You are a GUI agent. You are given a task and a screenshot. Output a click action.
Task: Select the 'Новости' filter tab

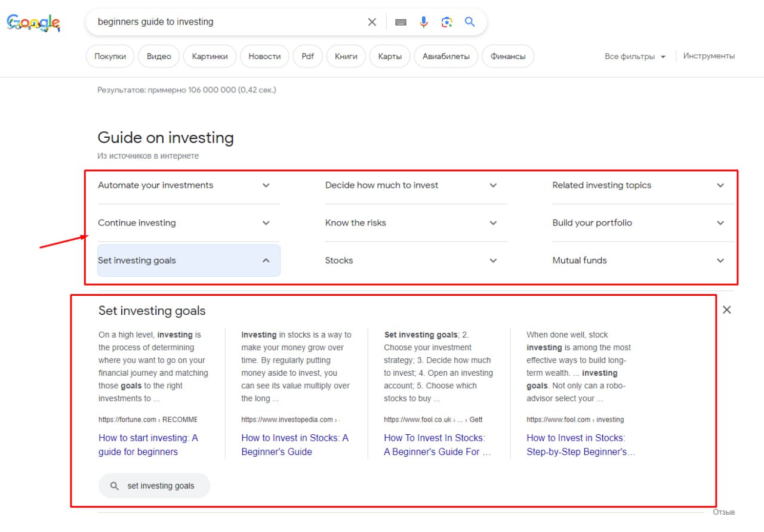click(264, 57)
